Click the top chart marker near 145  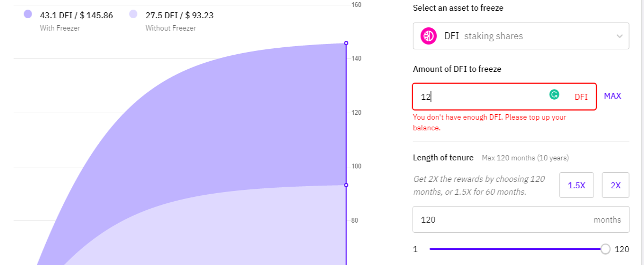coord(346,43)
